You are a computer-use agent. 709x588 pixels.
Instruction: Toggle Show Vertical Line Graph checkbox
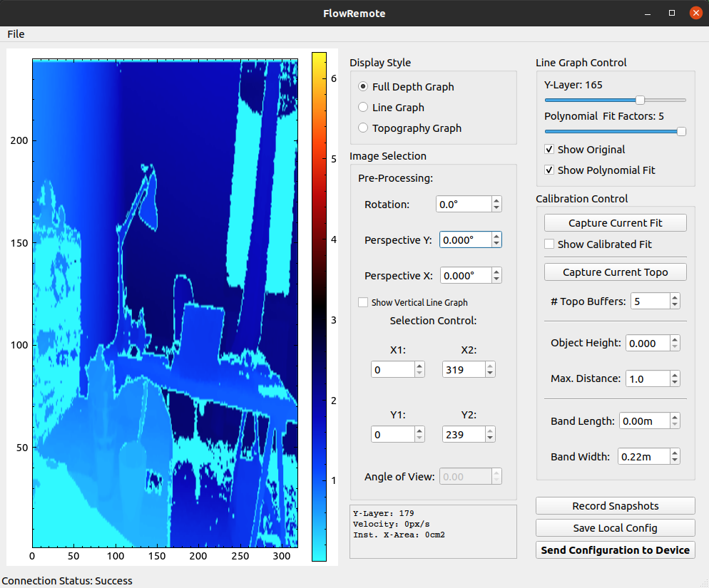(x=364, y=303)
